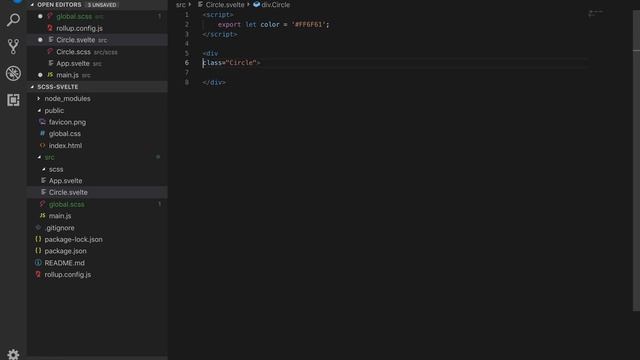Open global.scss in Open Editors
640x360 pixels.
(x=74, y=16)
